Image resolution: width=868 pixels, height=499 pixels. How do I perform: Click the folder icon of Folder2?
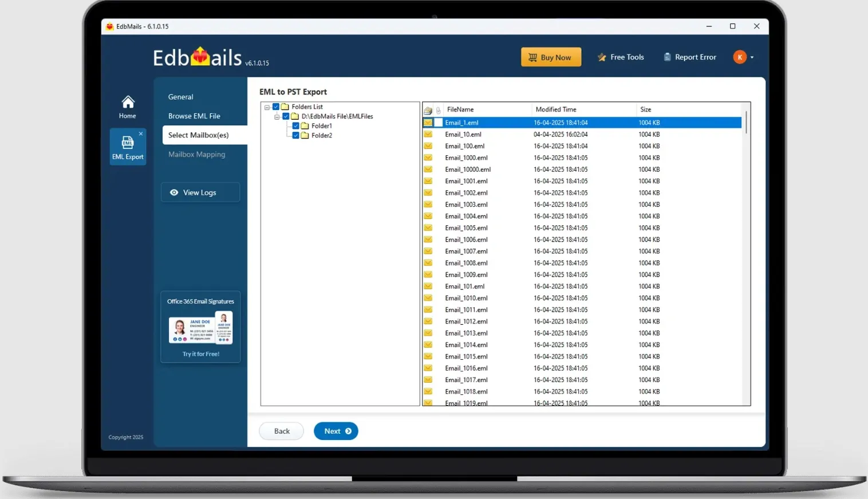pyautogui.click(x=305, y=135)
